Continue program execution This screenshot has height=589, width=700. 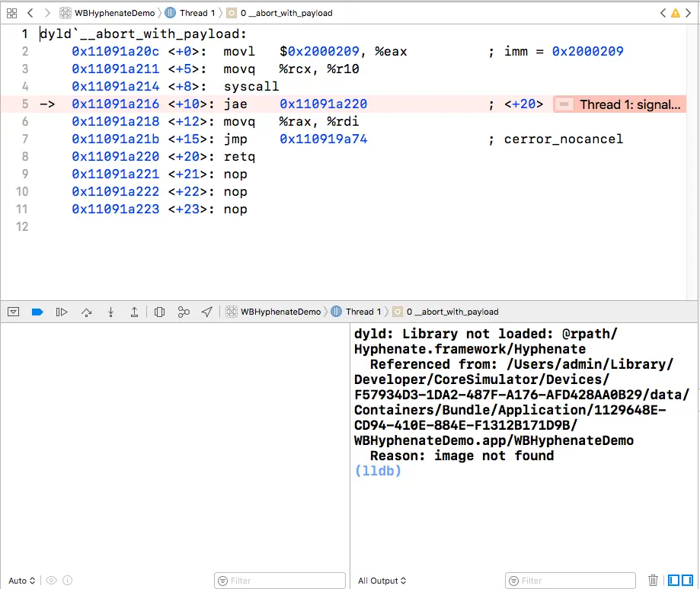62,312
